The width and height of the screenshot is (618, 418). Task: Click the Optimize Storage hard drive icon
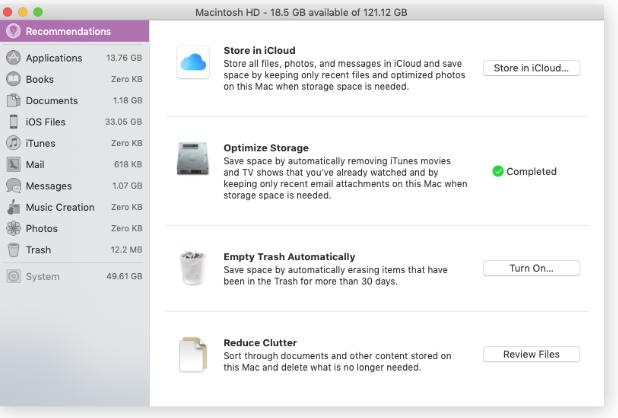point(193,159)
